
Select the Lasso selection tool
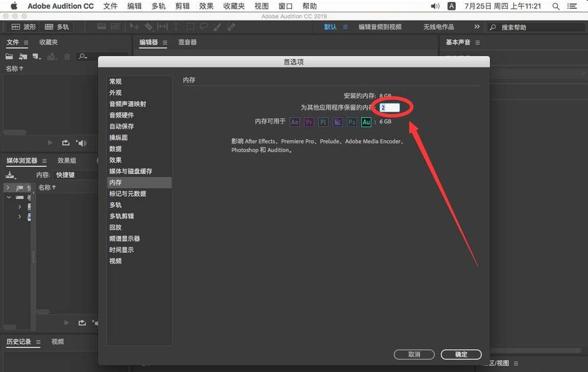203,26
